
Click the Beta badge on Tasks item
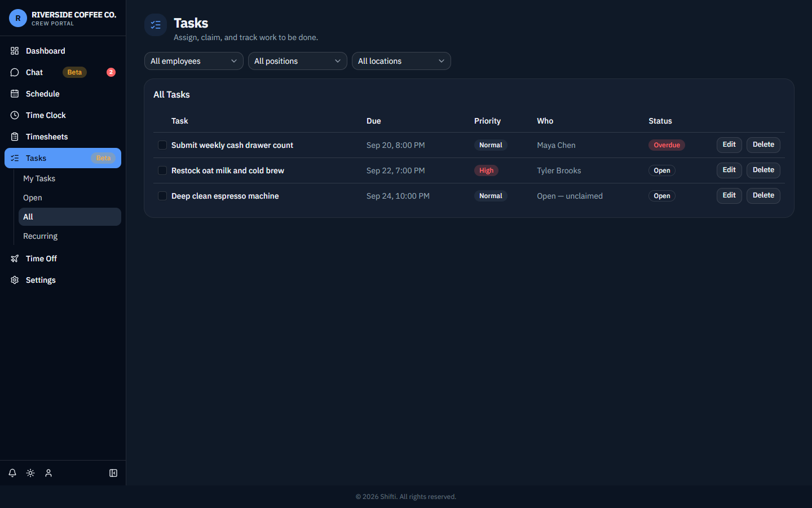click(x=103, y=158)
